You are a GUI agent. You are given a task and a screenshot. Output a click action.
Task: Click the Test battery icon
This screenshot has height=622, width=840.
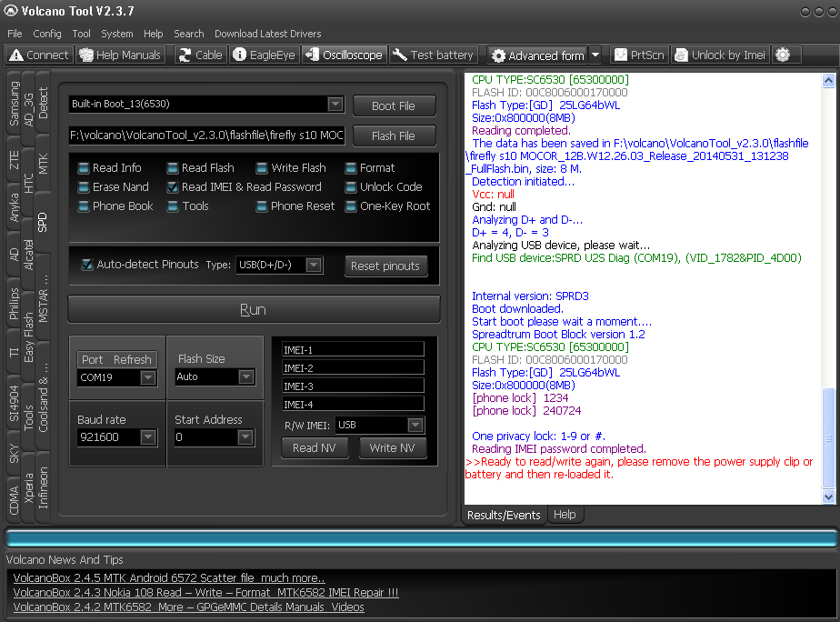click(x=433, y=55)
